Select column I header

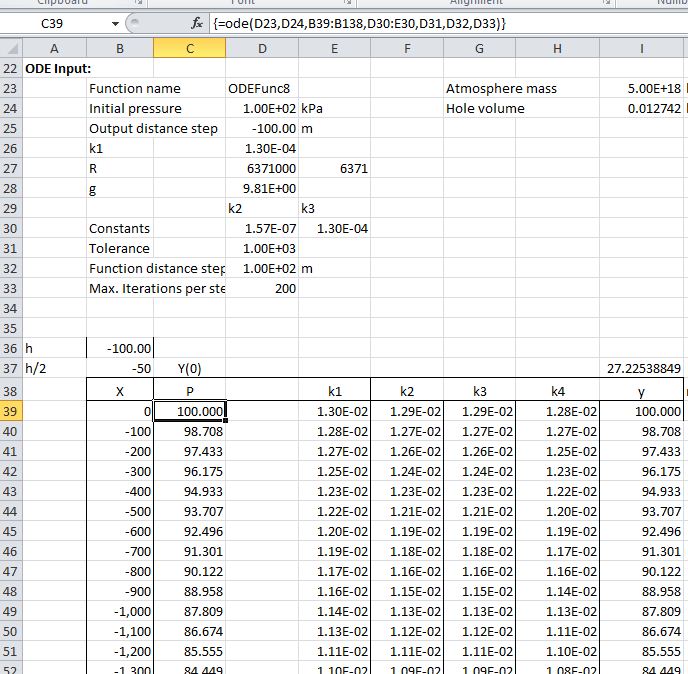[x=641, y=48]
